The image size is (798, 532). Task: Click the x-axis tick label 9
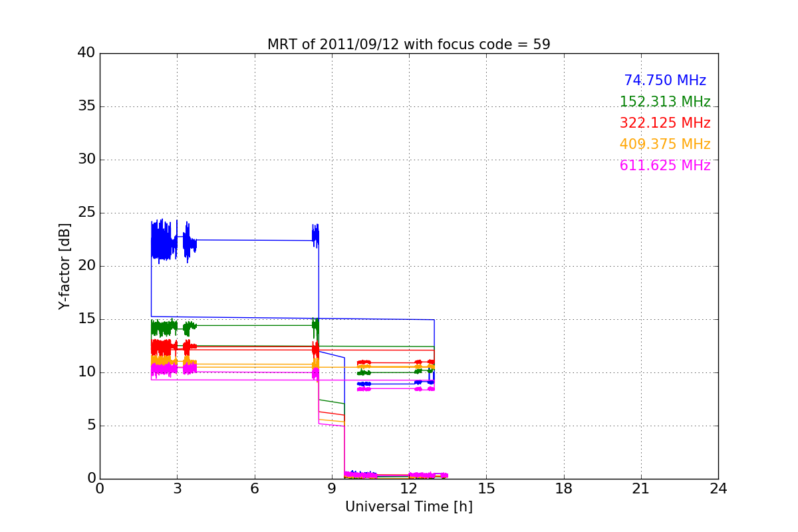[332, 489]
